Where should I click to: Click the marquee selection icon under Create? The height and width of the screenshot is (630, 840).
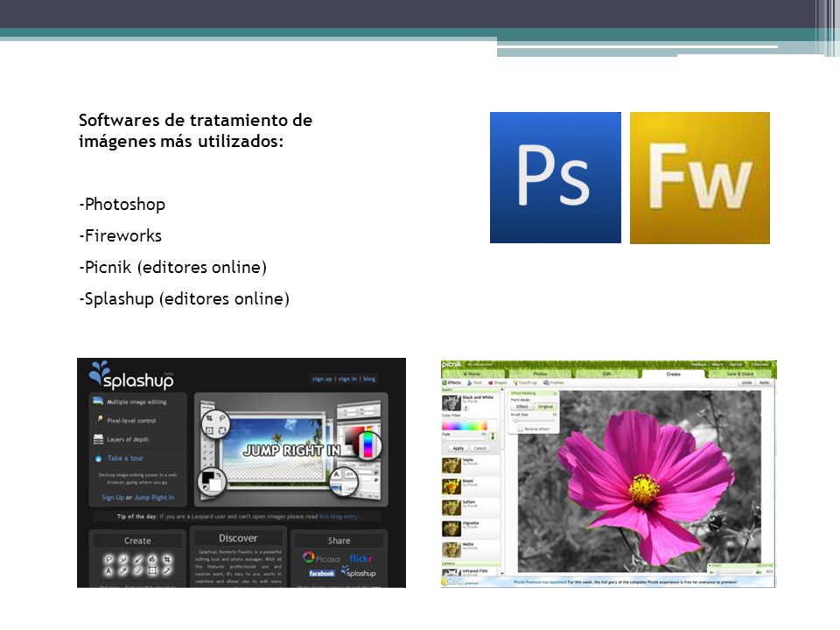(152, 570)
